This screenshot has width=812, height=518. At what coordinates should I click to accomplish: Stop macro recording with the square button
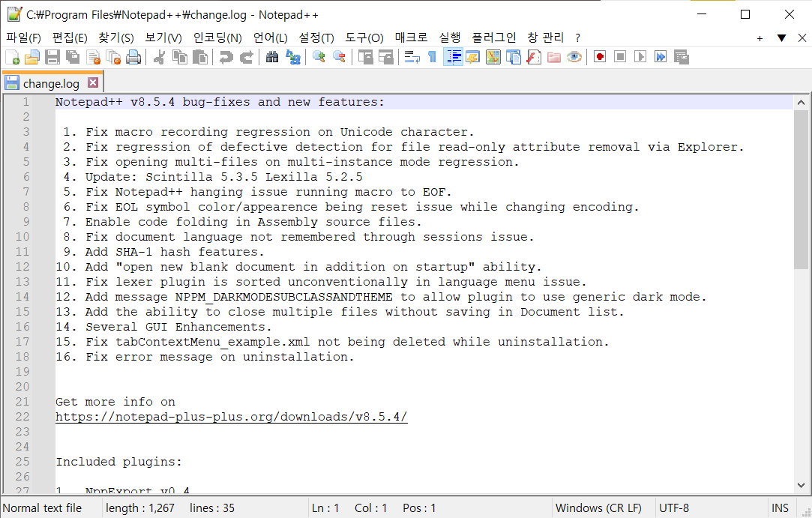click(x=620, y=57)
